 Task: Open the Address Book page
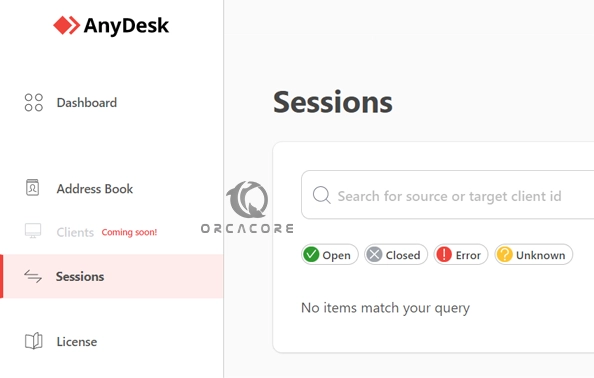(95, 189)
